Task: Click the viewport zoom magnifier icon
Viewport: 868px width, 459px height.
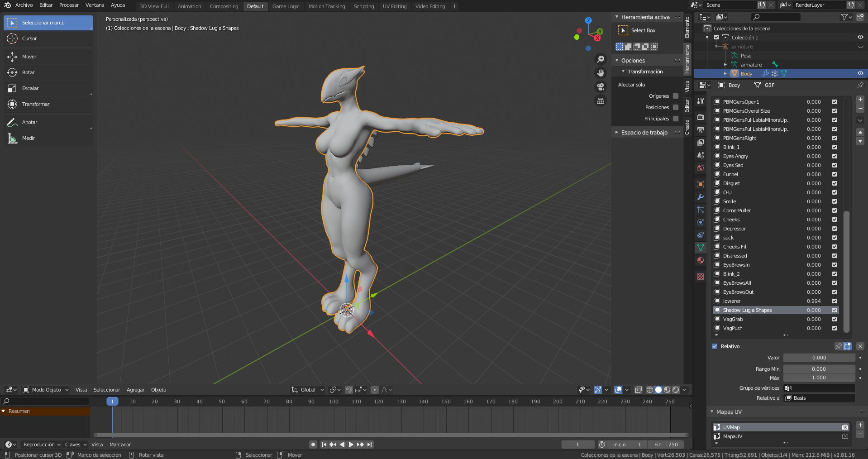Action: tap(601, 59)
